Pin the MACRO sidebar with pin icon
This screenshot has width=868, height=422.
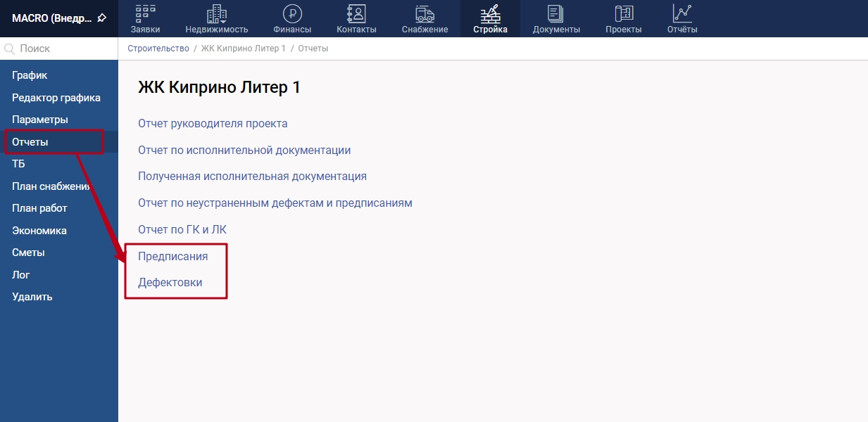coord(102,18)
